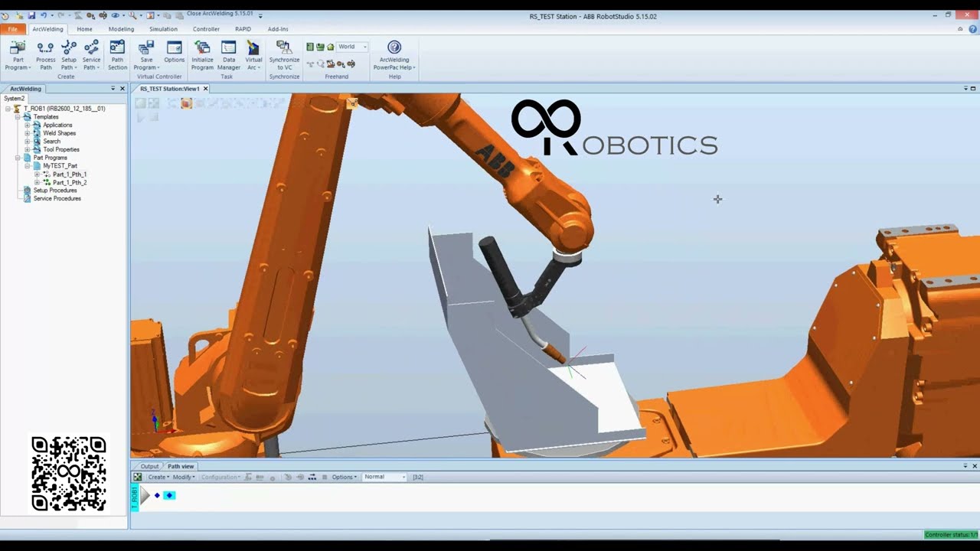
Task: Select the Service Procedures item
Action: click(x=57, y=199)
